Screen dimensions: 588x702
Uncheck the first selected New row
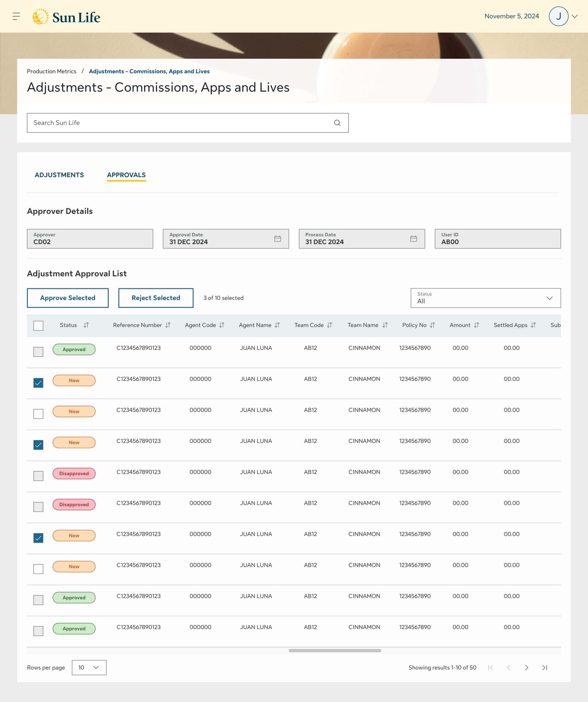pos(39,383)
